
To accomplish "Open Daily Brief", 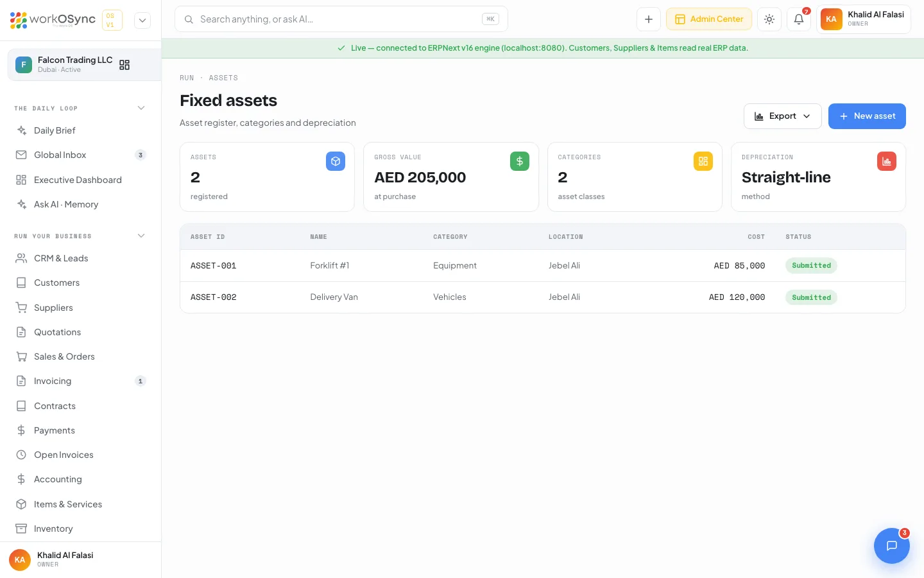I will [80, 130].
